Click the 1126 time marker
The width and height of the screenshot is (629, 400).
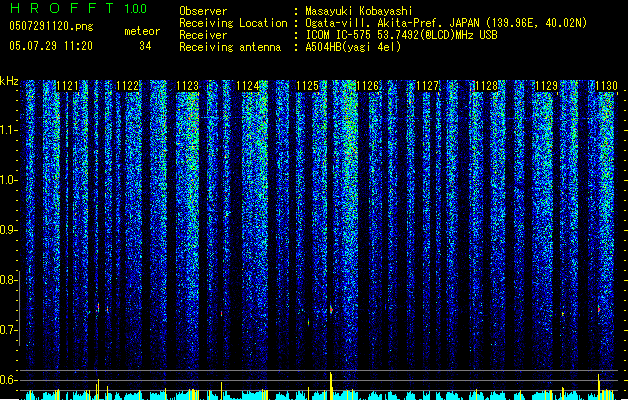point(367,86)
